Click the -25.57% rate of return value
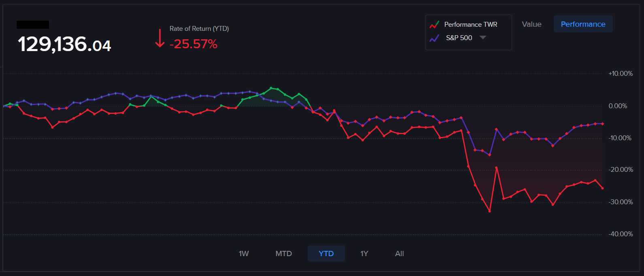This screenshot has height=276, width=644. pos(193,44)
